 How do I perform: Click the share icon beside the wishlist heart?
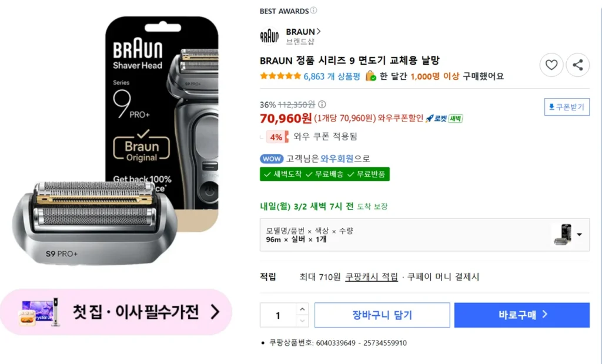pos(577,65)
